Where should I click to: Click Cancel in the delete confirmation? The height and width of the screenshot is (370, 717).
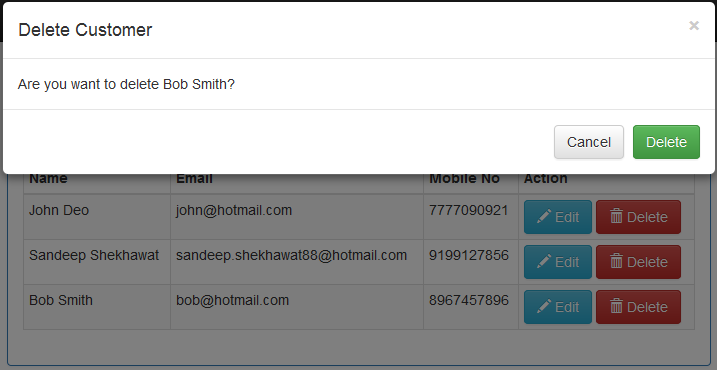(589, 142)
